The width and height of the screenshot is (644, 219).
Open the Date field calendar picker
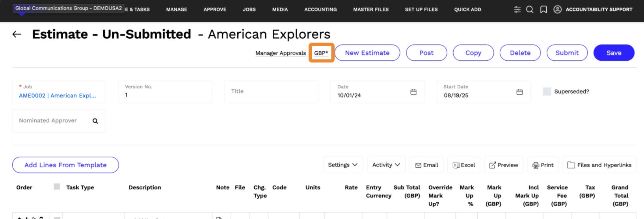click(x=413, y=92)
